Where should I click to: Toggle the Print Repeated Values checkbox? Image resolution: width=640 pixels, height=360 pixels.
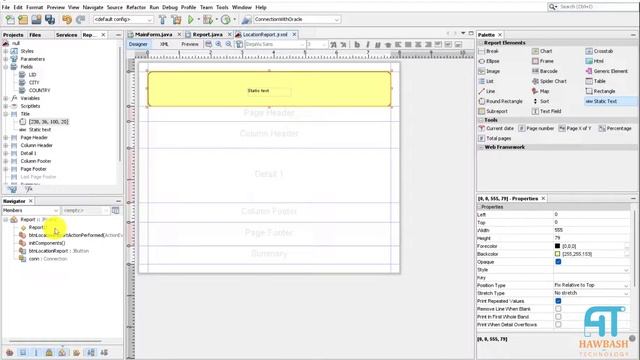[x=558, y=301]
